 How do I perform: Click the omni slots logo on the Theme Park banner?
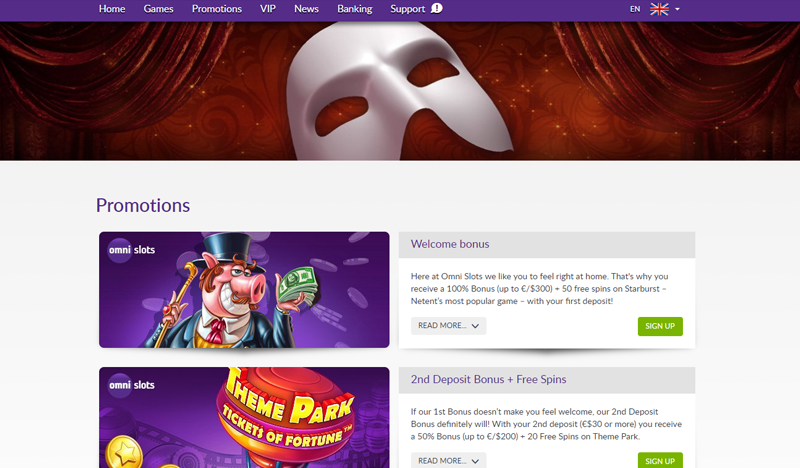click(132, 385)
